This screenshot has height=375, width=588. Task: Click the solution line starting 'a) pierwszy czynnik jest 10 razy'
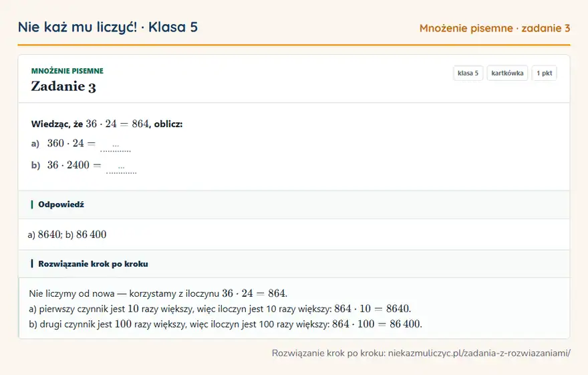coord(220,309)
